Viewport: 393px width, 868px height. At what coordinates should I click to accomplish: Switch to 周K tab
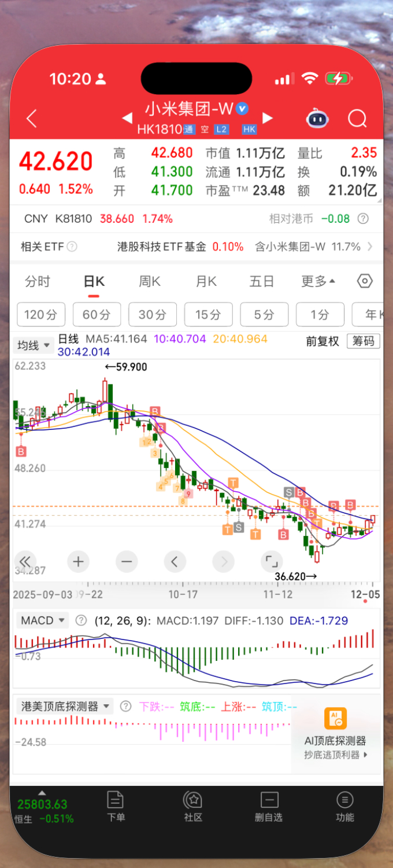click(149, 281)
